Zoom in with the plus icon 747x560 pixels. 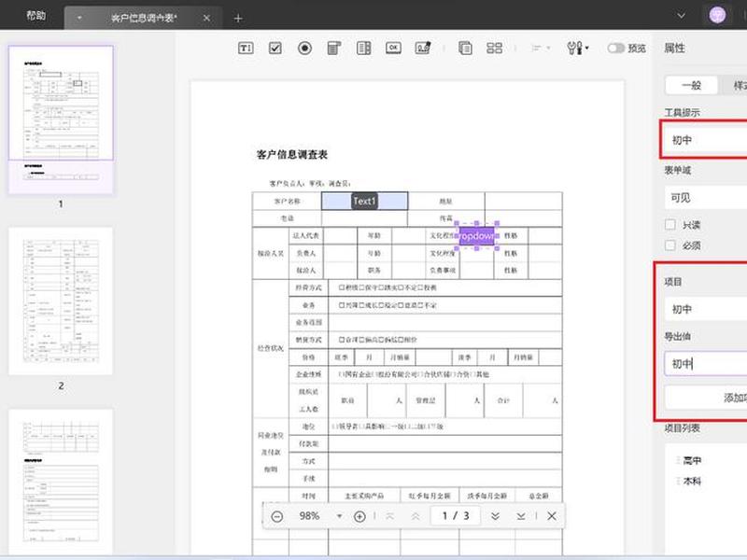coord(359,516)
